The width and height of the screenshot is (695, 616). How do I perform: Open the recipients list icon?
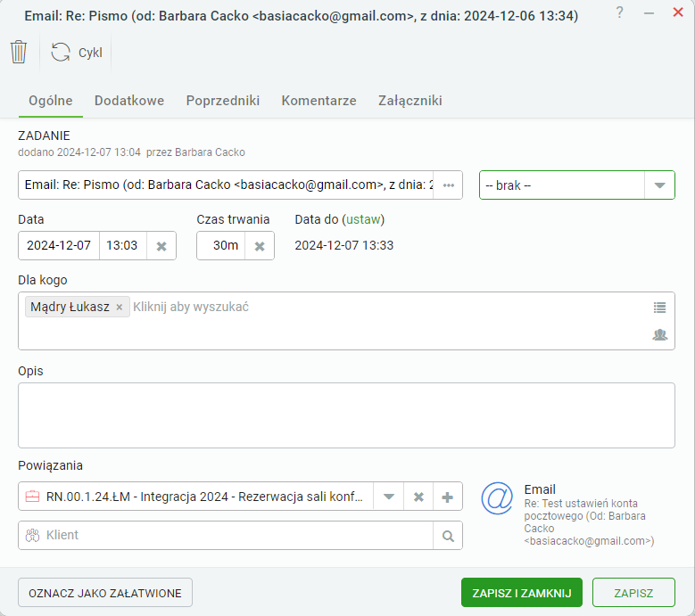(x=659, y=308)
